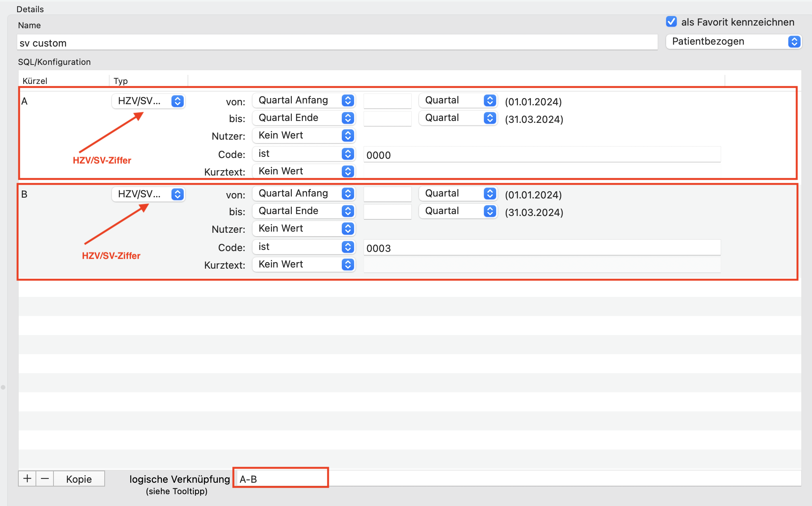Click the Typ column header

pos(121,81)
